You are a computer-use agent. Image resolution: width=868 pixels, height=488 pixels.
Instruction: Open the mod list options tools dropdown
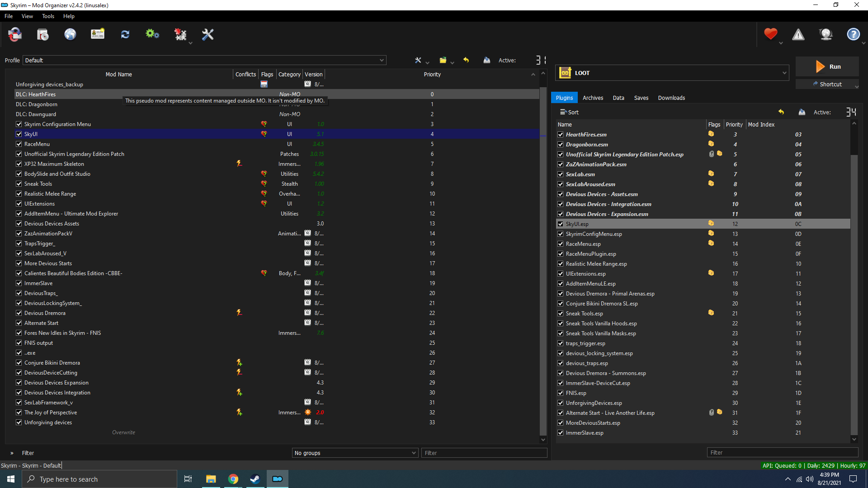tap(420, 60)
